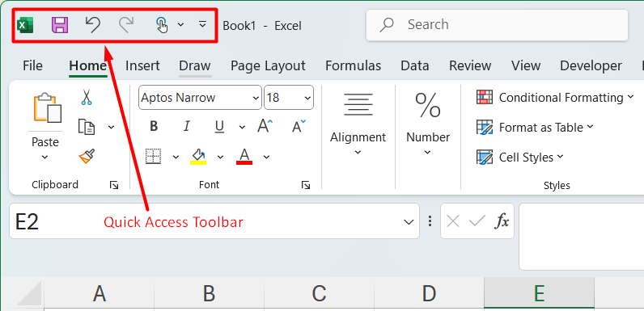
Task: Switch to the View tab
Action: click(x=526, y=65)
